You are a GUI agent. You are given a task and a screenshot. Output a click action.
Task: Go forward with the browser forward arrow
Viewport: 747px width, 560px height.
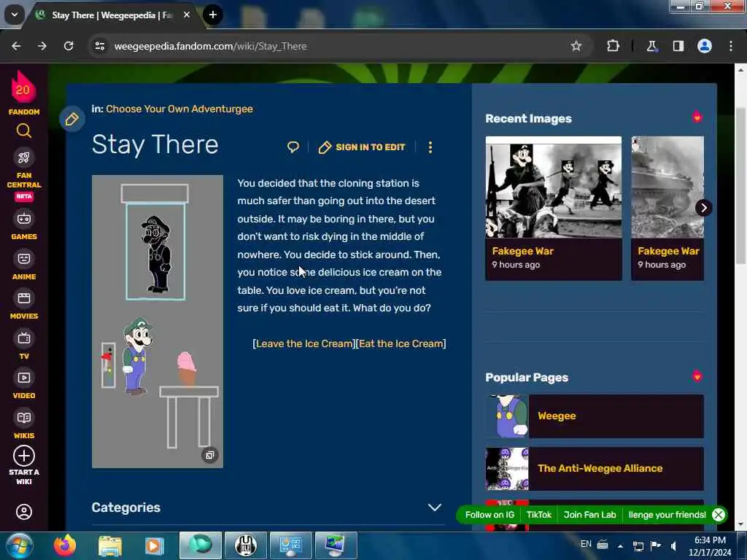tap(42, 46)
